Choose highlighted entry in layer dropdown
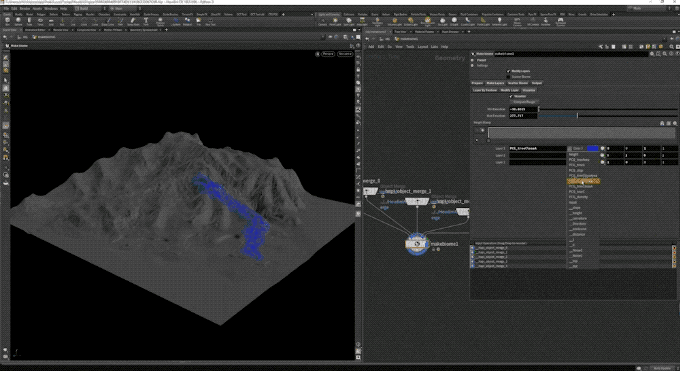Image resolution: width=680 pixels, height=371 pixels. pos(583,181)
